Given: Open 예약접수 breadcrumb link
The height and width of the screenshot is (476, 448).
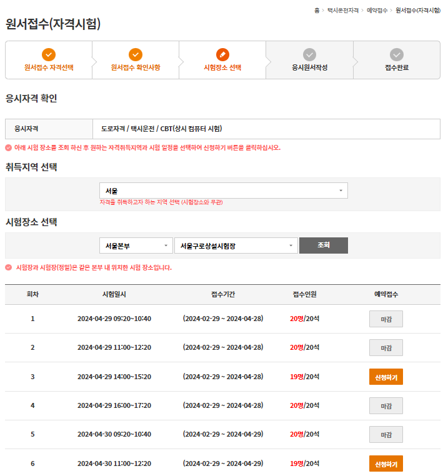Looking at the screenshot, I should tap(377, 11).
